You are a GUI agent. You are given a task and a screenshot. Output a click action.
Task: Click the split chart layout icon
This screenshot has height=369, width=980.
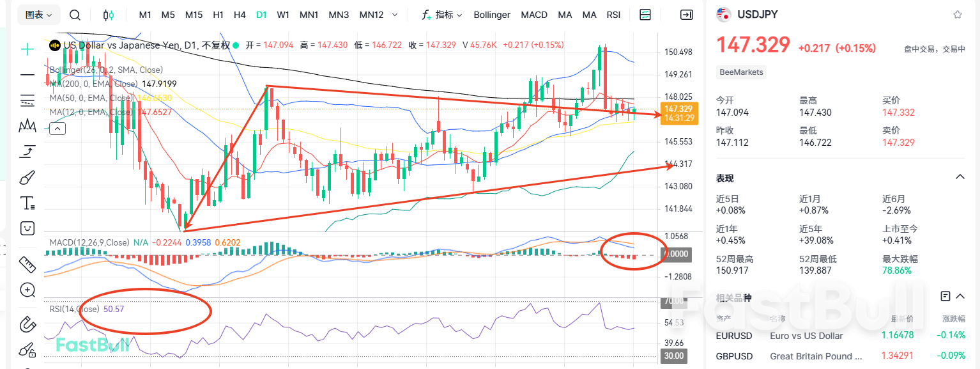645,14
